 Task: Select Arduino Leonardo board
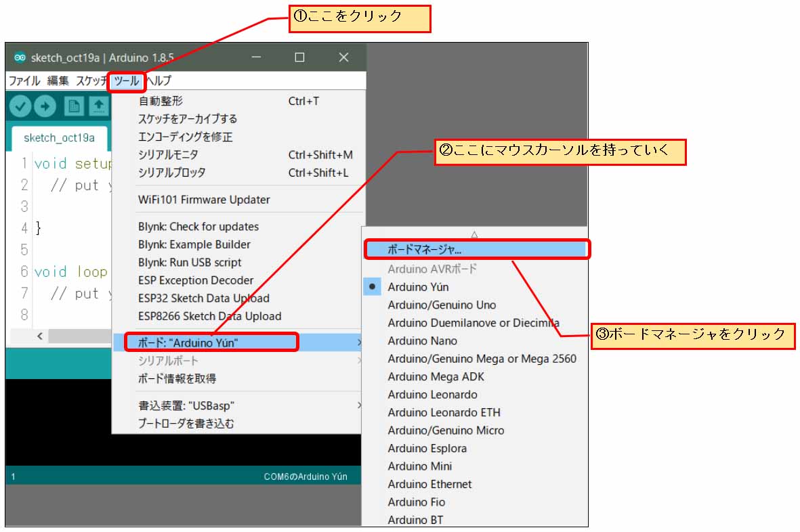click(475, 395)
